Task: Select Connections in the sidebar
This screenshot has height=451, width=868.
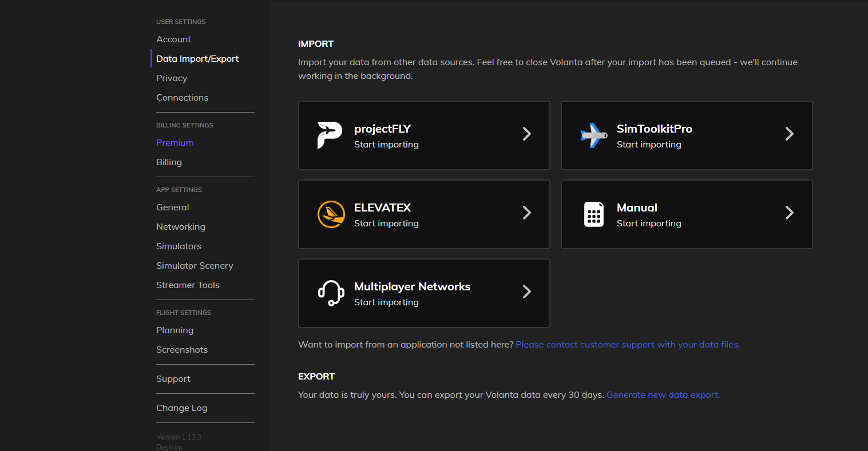Action: pyautogui.click(x=182, y=98)
